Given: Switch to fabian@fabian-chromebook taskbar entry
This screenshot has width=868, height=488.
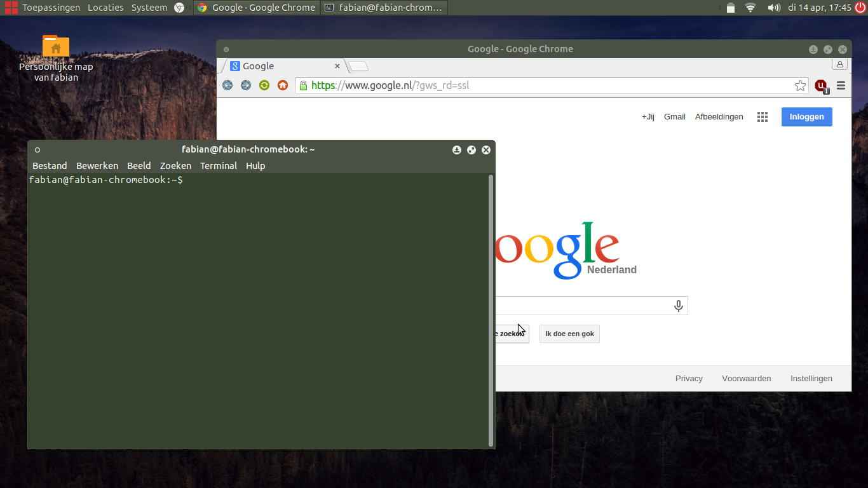Looking at the screenshot, I should pos(384,8).
